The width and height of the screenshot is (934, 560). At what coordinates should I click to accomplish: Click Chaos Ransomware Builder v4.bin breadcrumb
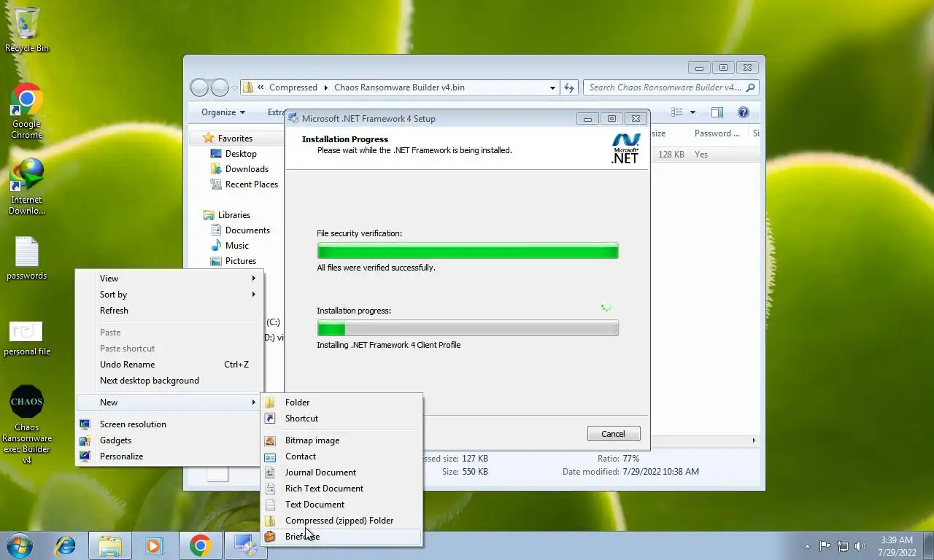click(399, 87)
